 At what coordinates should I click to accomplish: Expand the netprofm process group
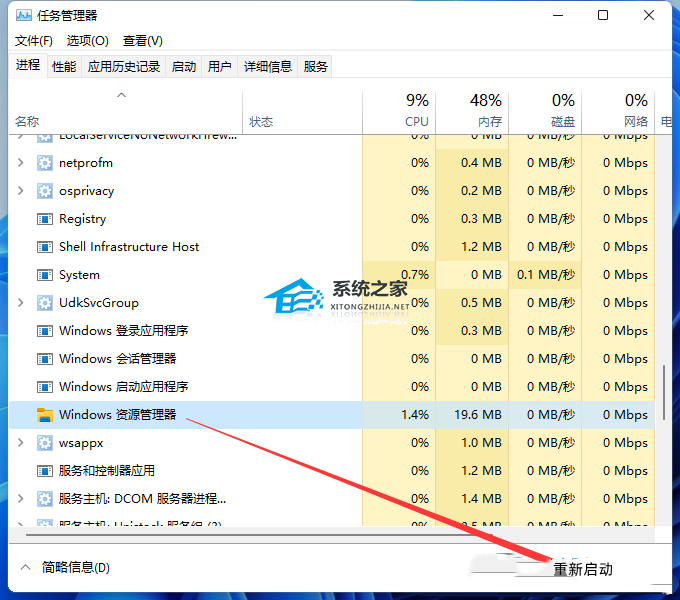(20, 163)
